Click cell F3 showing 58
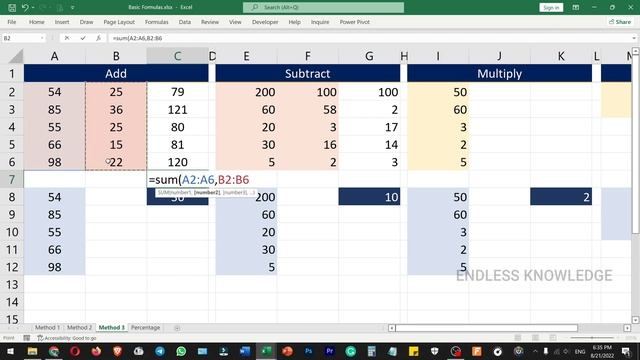This screenshot has width=640, height=360. pos(308,109)
